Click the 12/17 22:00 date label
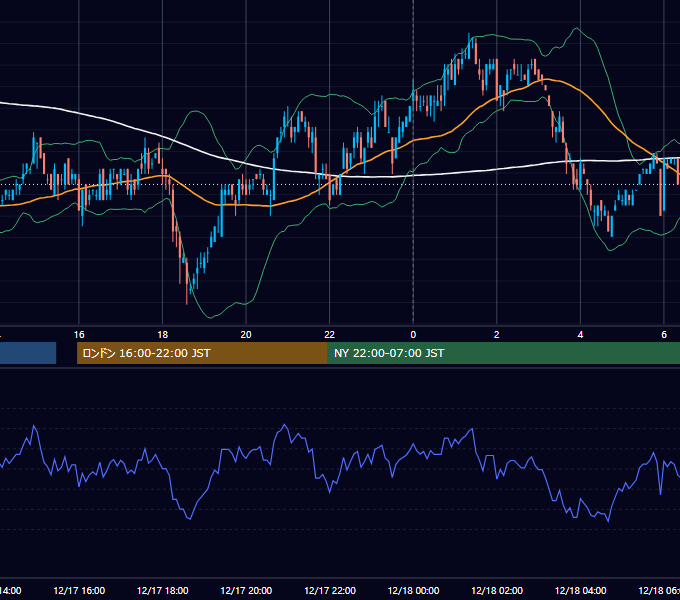 tap(330, 590)
